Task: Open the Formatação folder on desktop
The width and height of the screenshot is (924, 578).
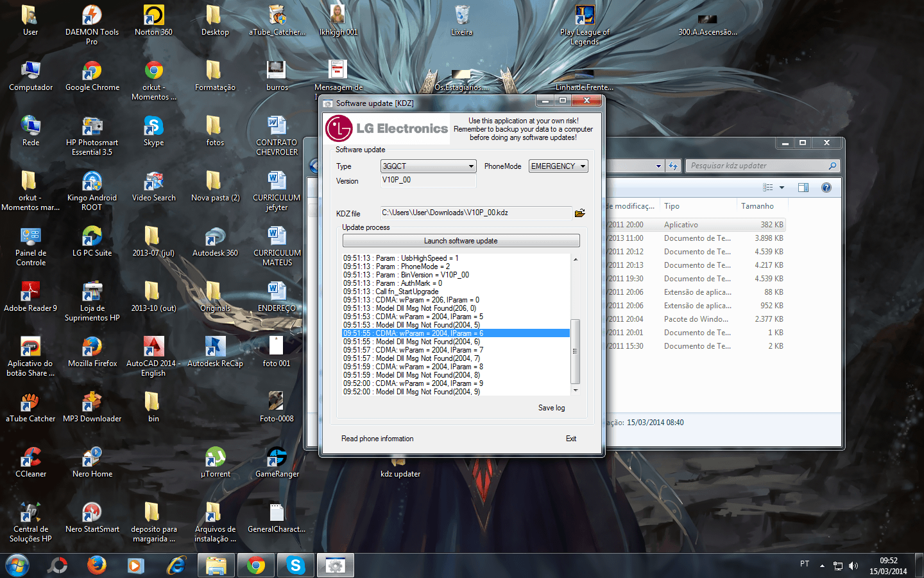Action: tap(215, 76)
